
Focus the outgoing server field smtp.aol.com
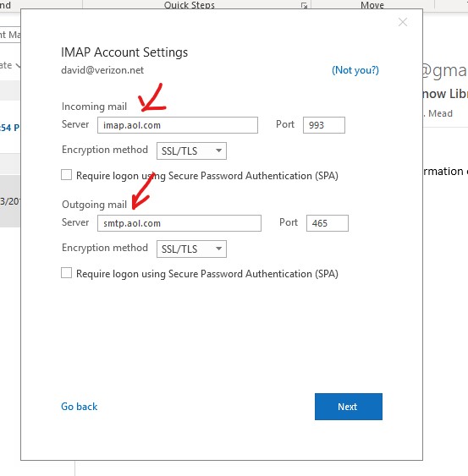click(179, 223)
